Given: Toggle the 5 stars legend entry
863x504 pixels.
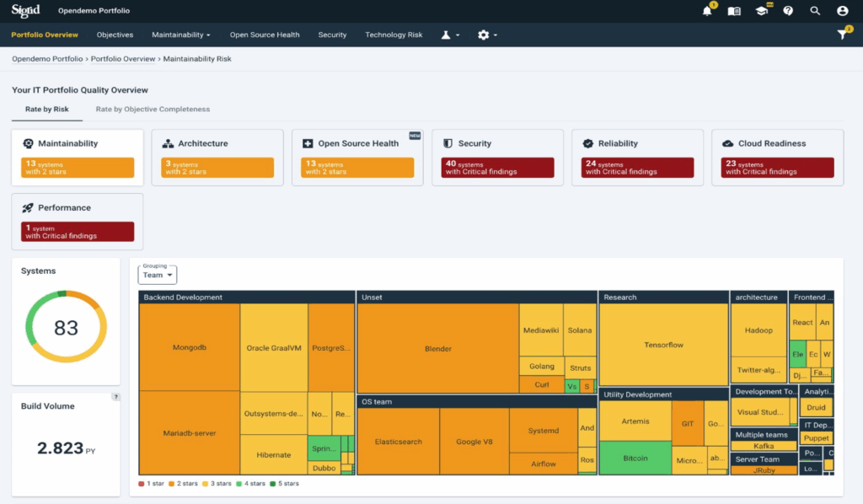Looking at the screenshot, I should tap(285, 484).
